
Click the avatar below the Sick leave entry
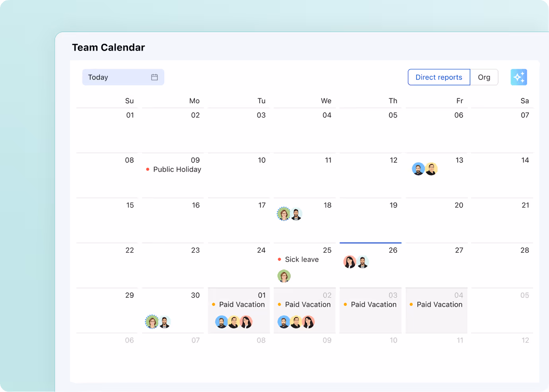coord(284,276)
